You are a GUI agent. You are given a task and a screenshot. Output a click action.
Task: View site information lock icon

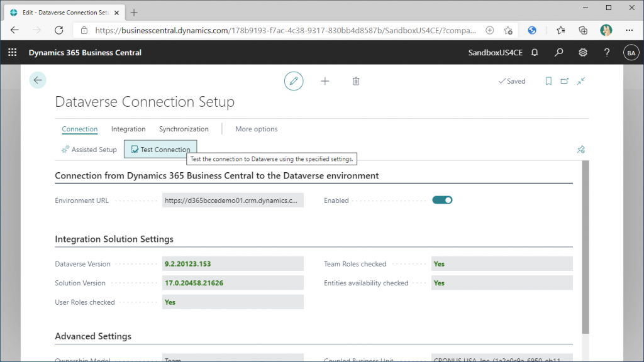pos(84,30)
